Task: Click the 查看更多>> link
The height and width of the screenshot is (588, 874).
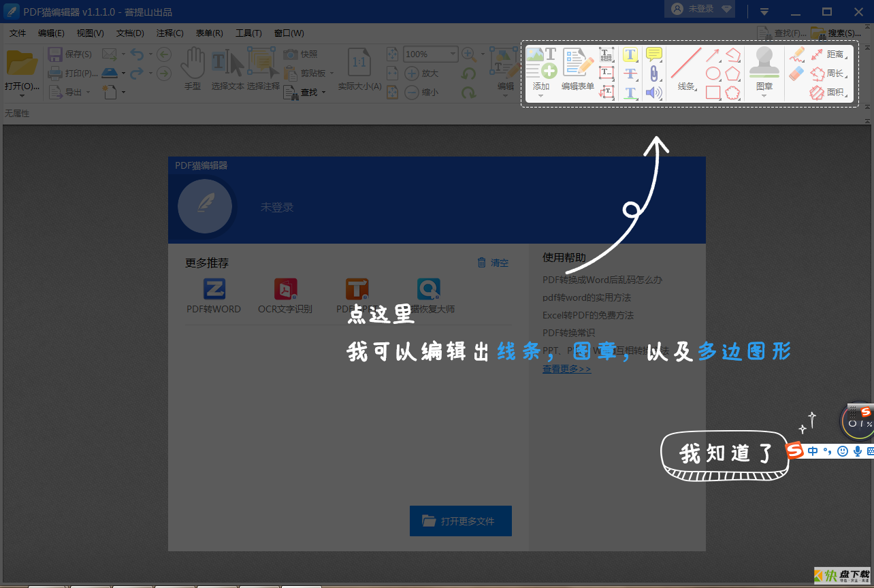Action: [566, 369]
